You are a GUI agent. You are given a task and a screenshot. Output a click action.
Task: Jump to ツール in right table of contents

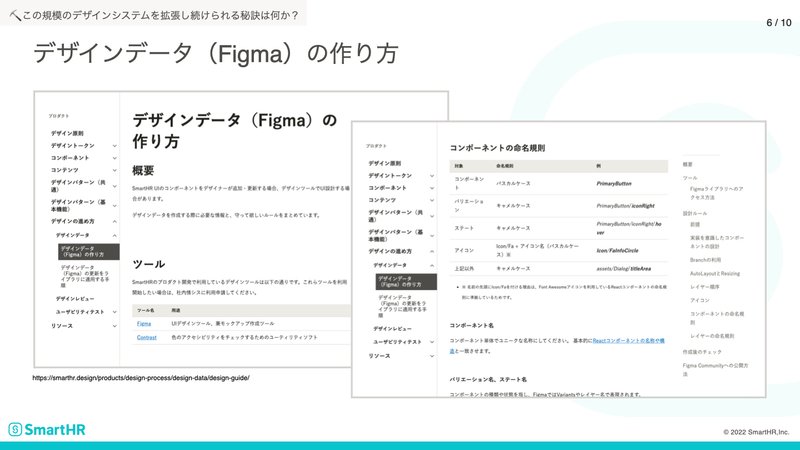point(690,178)
